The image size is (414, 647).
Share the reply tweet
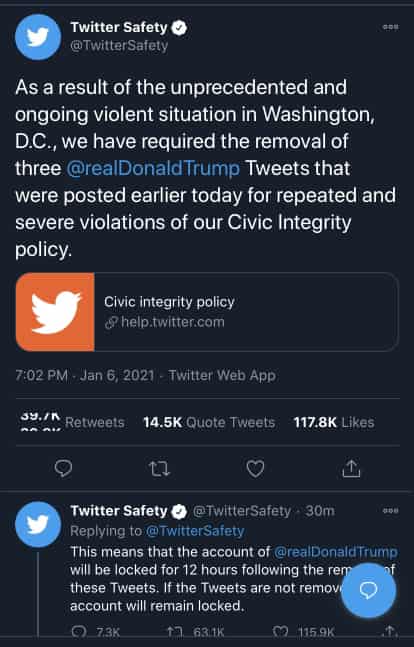(x=390, y=631)
